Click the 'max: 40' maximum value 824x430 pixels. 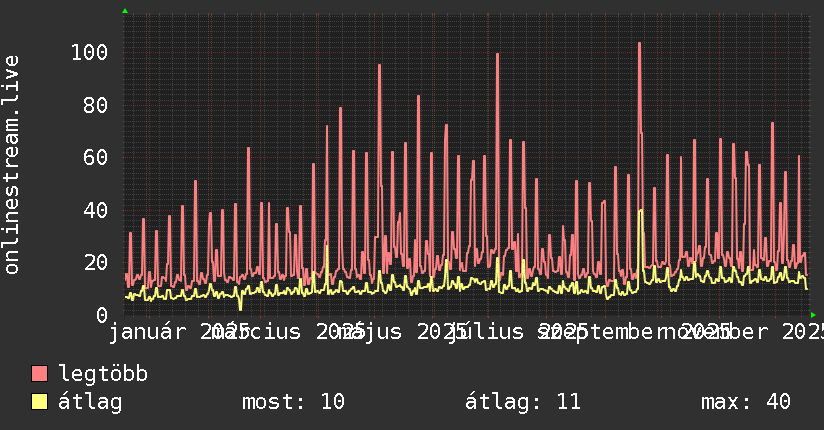(746, 402)
